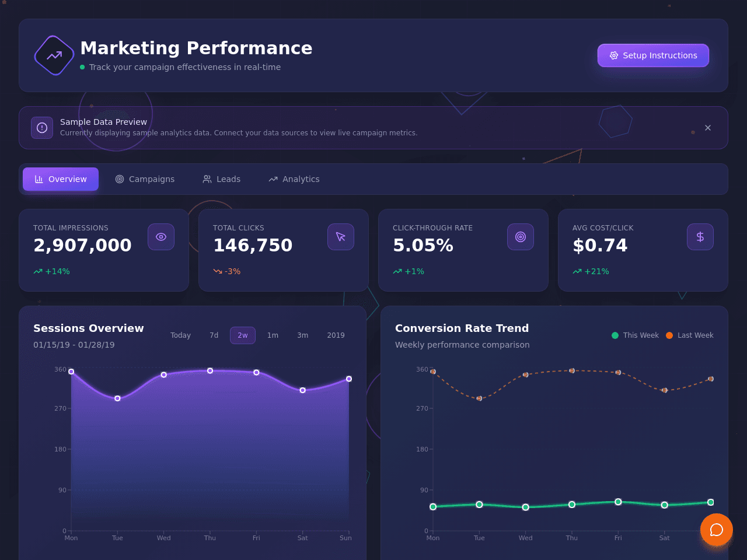Click Last Week's Tue point in Conversion chart

click(479, 398)
